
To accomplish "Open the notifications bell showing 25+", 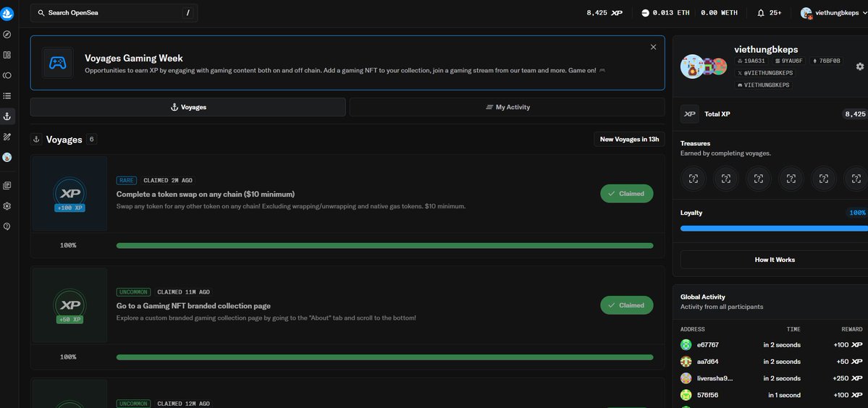I will point(770,13).
